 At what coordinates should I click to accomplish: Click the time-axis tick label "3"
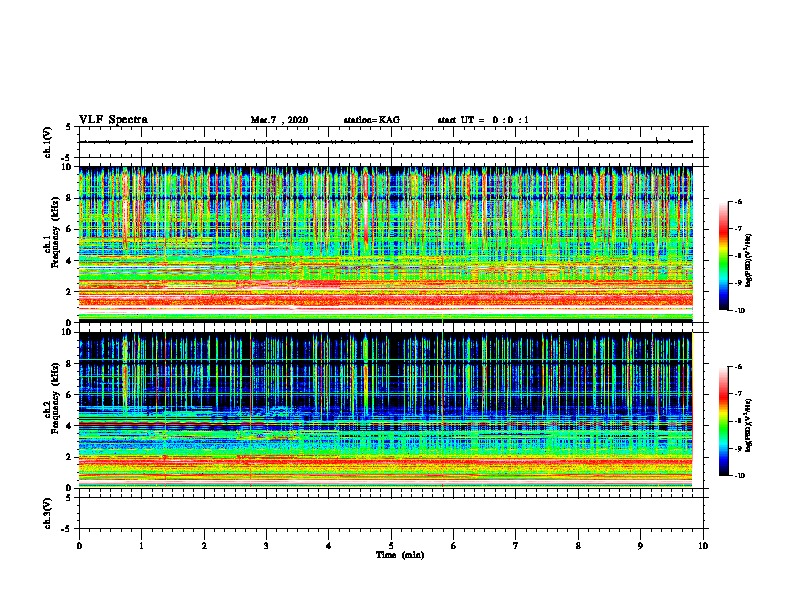(266, 546)
